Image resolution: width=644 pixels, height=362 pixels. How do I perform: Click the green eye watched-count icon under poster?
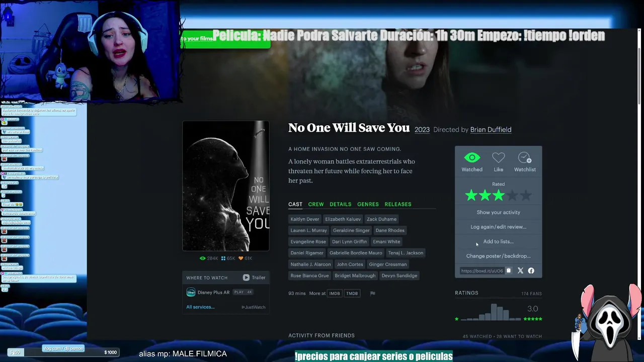202,258
